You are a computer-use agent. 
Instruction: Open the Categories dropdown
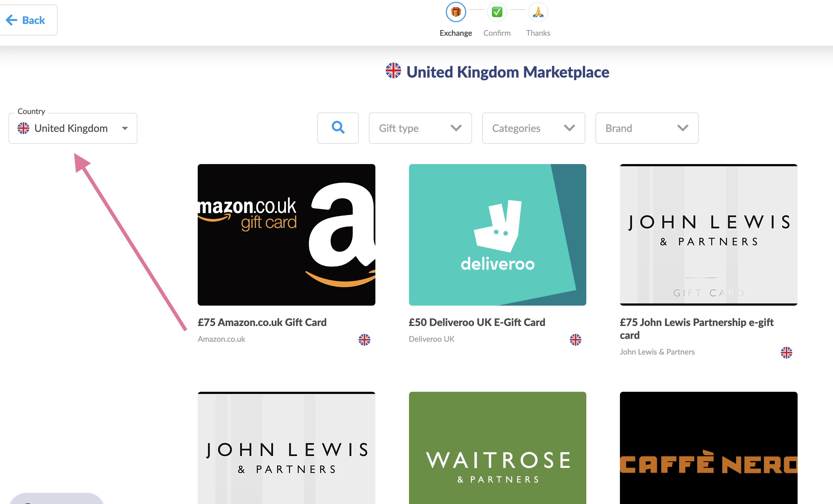(x=534, y=128)
